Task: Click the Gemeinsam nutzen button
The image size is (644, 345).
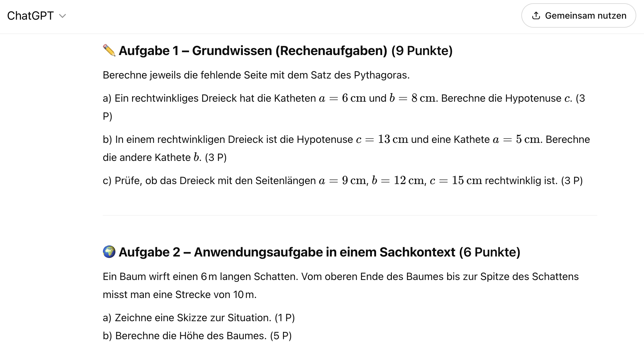Action: pyautogui.click(x=579, y=15)
